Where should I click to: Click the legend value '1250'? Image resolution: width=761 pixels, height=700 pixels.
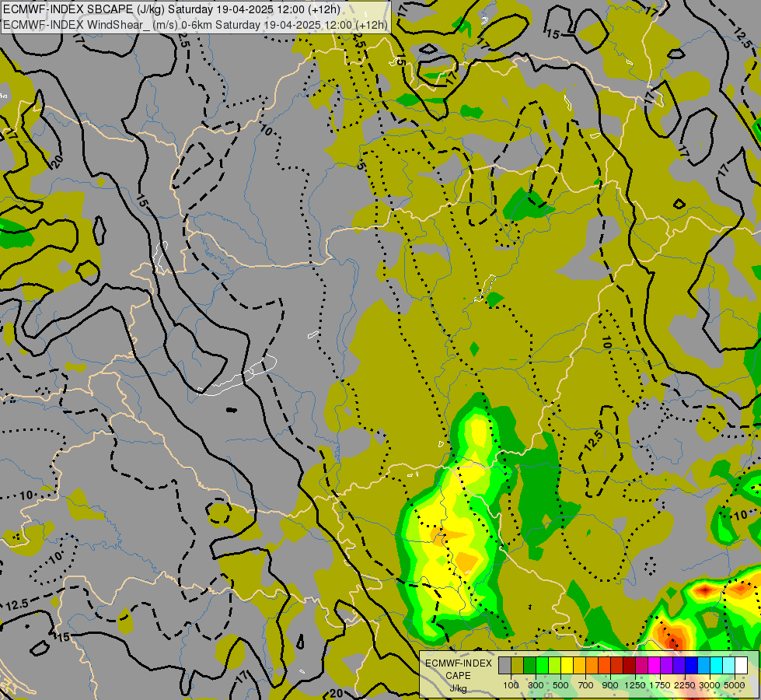pos(635,685)
